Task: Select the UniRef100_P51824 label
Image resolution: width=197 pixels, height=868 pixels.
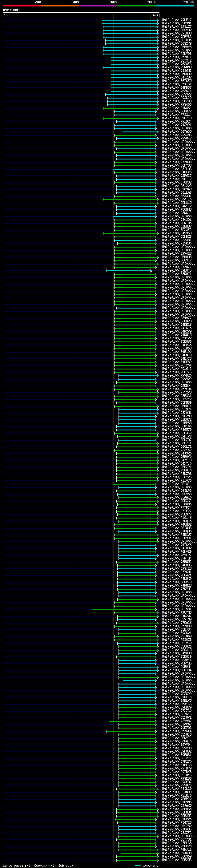Action: 176,483
